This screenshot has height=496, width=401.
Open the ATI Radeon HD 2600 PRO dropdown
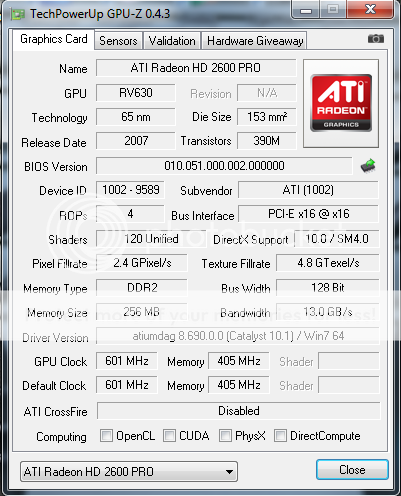click(129, 471)
